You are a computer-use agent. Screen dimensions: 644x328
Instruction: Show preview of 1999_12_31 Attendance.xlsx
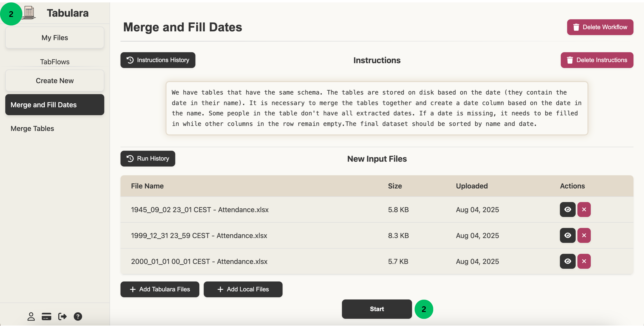(x=568, y=235)
